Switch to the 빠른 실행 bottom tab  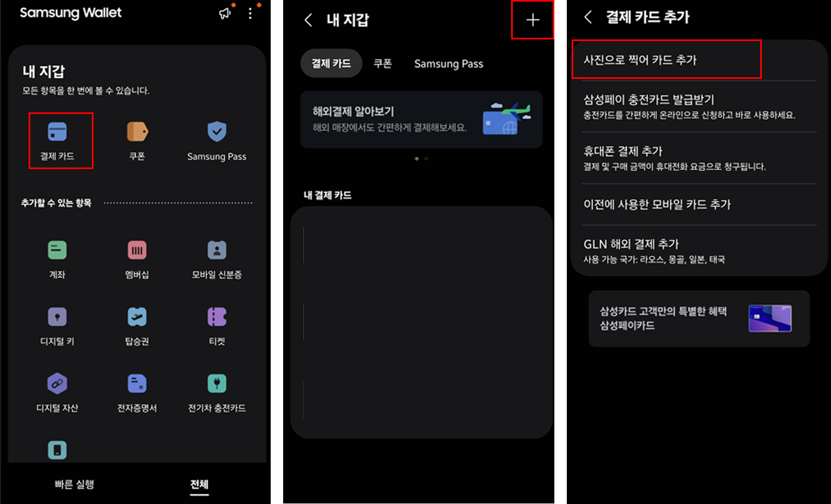coord(75,484)
